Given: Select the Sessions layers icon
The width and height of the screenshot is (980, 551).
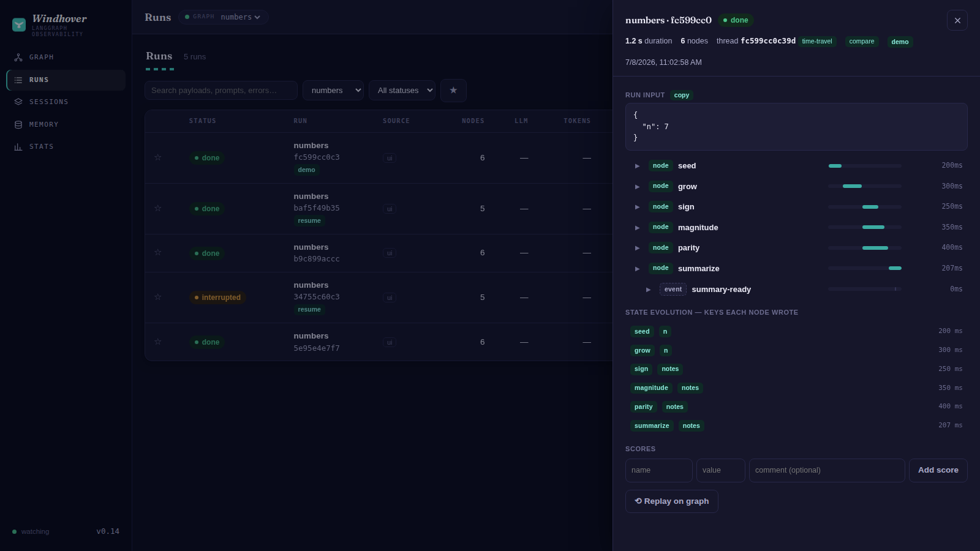Looking at the screenshot, I should click(18, 102).
